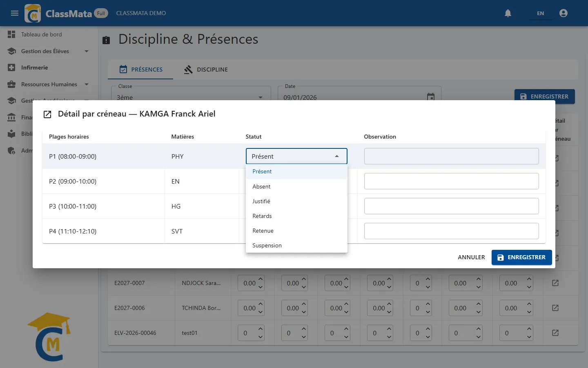Click the open-in-new icon in dialog title

47,114
